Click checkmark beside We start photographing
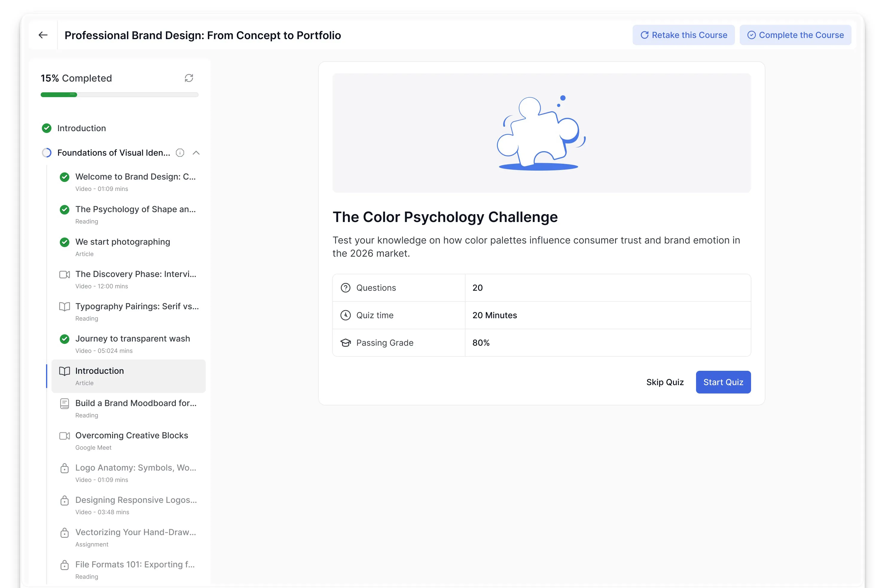885x588 pixels. [x=65, y=242]
